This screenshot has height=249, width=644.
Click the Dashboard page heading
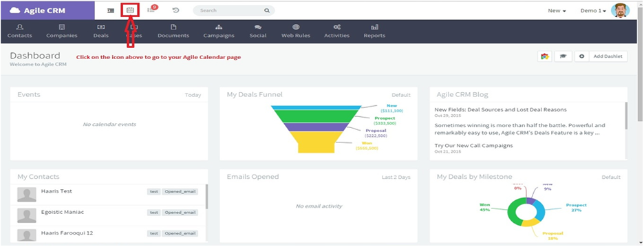coord(35,56)
